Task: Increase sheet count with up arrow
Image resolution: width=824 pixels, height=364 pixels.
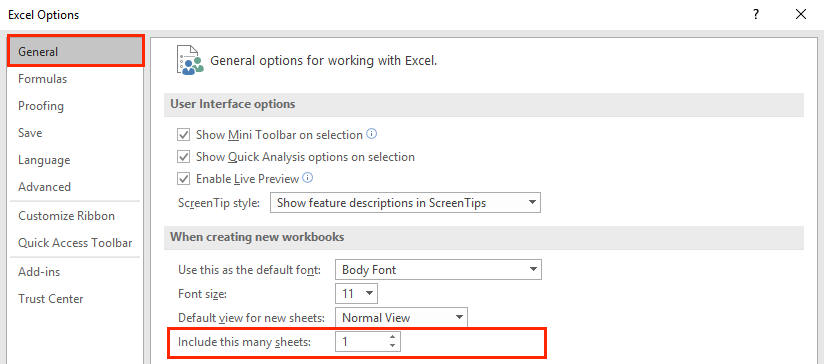Action: click(392, 337)
